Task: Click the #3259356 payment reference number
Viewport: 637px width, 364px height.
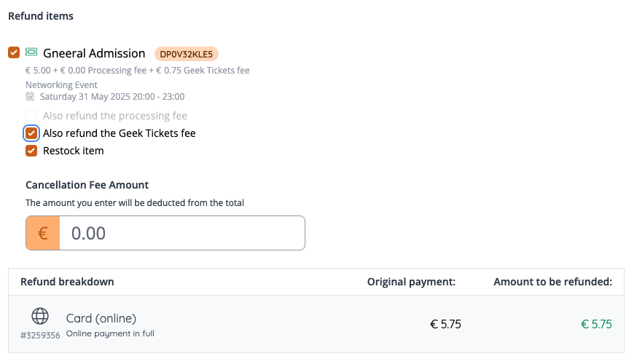Action: click(40, 336)
